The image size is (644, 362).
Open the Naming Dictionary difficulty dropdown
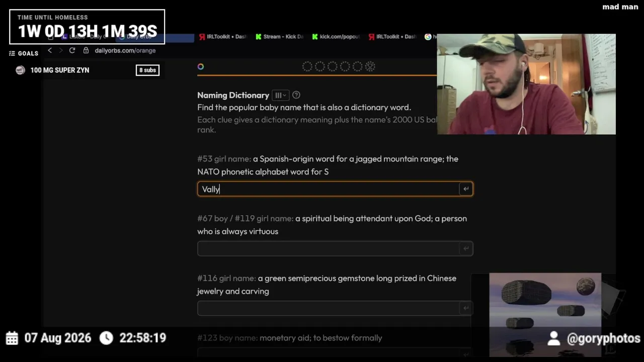(280, 95)
